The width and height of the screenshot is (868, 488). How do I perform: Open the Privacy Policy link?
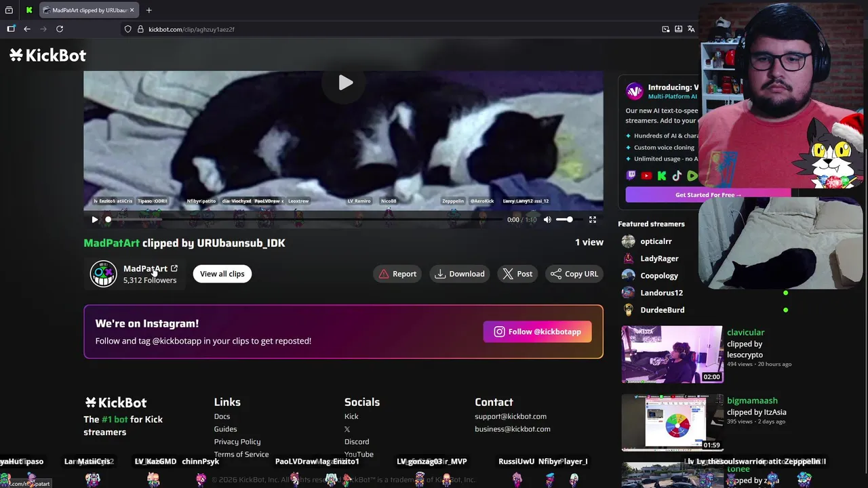237,442
